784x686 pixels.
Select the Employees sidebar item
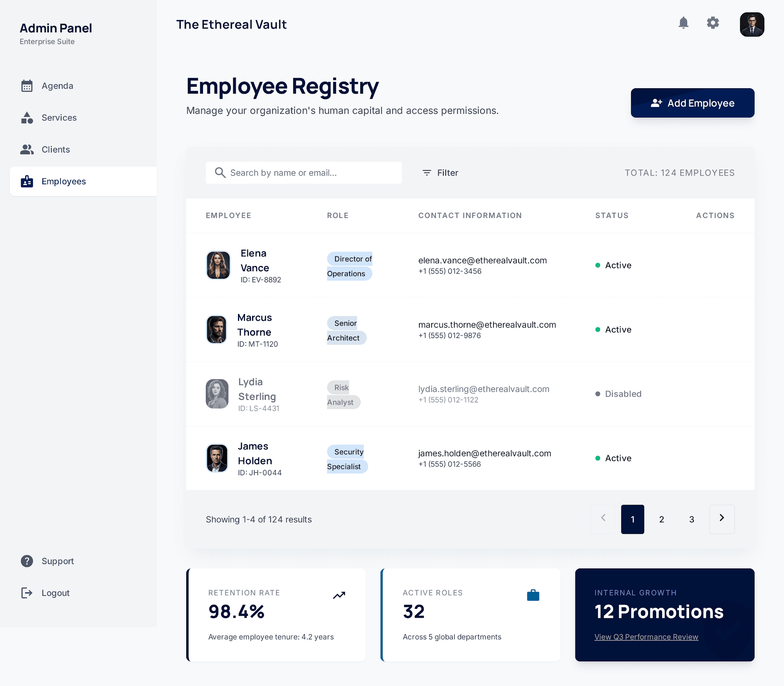83,181
